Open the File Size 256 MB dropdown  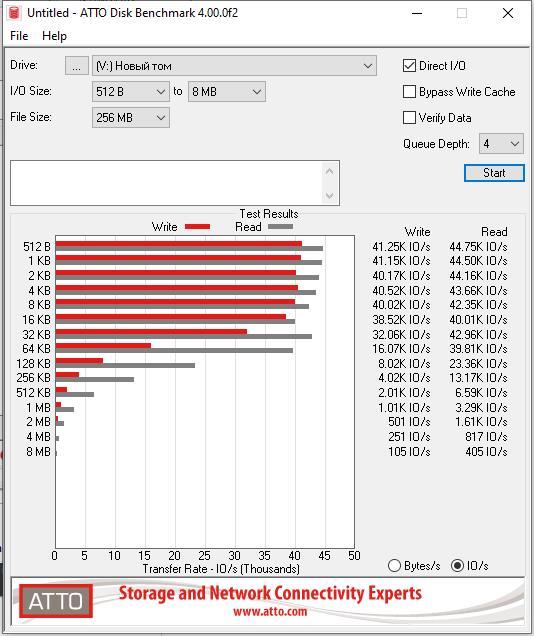(131, 118)
